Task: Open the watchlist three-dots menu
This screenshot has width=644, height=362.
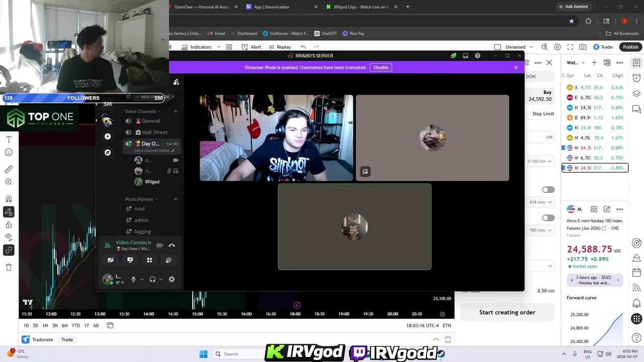Action: click(x=619, y=63)
